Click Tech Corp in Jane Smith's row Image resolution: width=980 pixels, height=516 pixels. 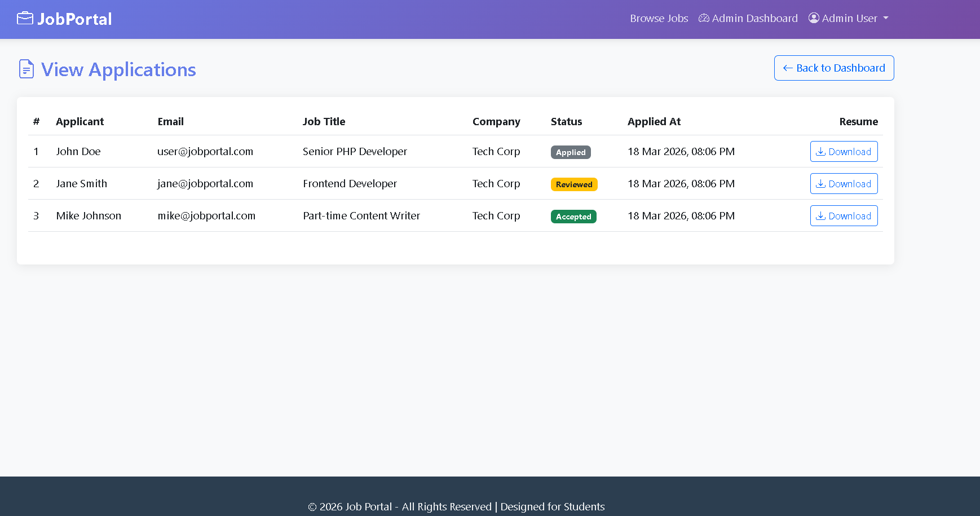coord(496,184)
